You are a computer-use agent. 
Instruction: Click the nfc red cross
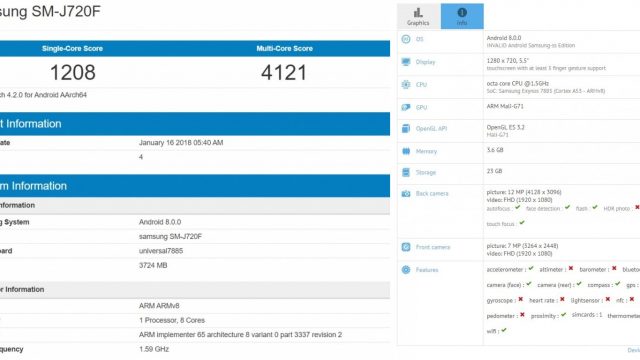point(632,299)
